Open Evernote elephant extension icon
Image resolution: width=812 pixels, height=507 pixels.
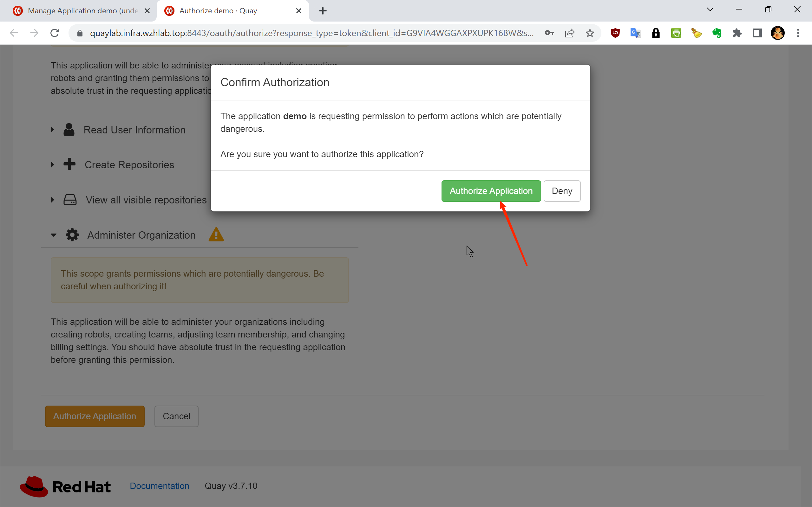tap(717, 33)
